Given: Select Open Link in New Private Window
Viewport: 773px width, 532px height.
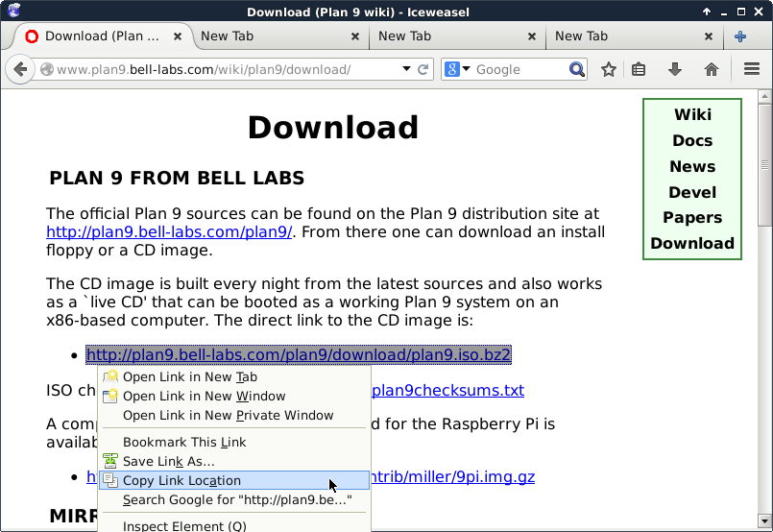Looking at the screenshot, I should coord(228,416).
